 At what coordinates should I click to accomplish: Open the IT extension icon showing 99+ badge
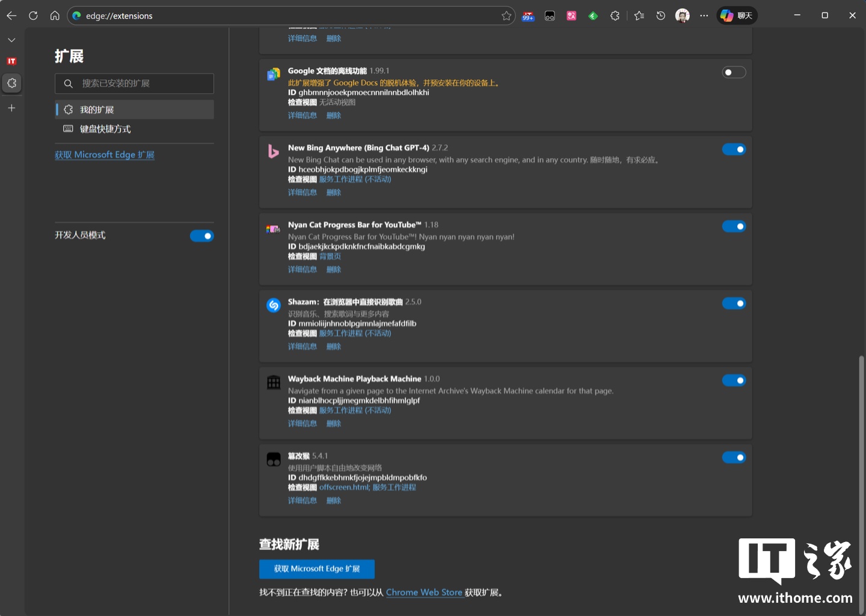tap(528, 16)
